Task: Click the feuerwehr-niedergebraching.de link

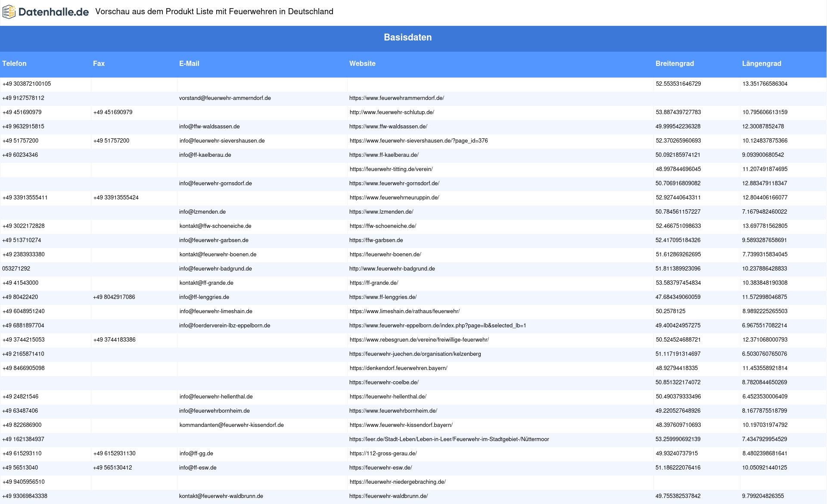Action: click(x=398, y=482)
